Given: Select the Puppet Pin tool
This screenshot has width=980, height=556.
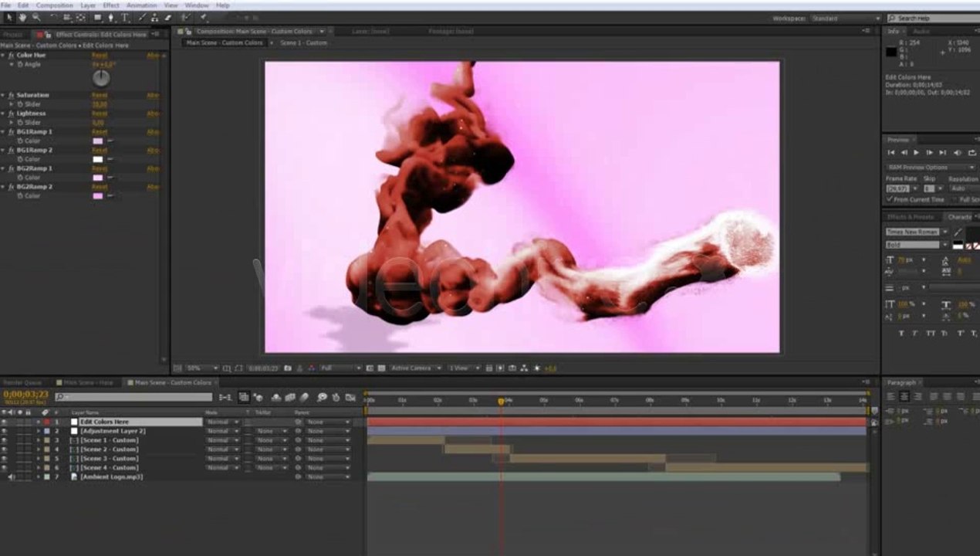Looking at the screenshot, I should tap(204, 17).
